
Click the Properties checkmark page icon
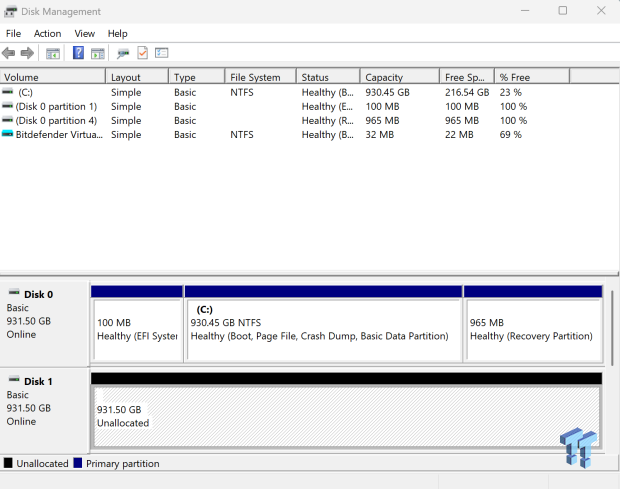tap(142, 53)
